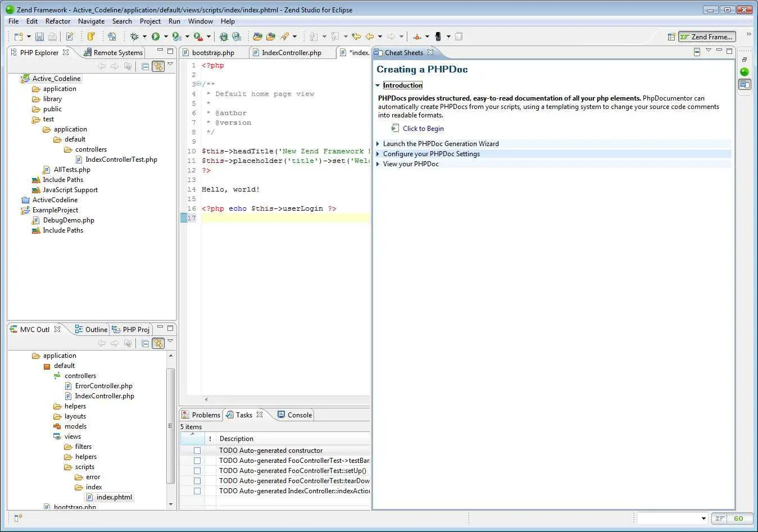Click the Profile toolbar icon

[x=176, y=37]
